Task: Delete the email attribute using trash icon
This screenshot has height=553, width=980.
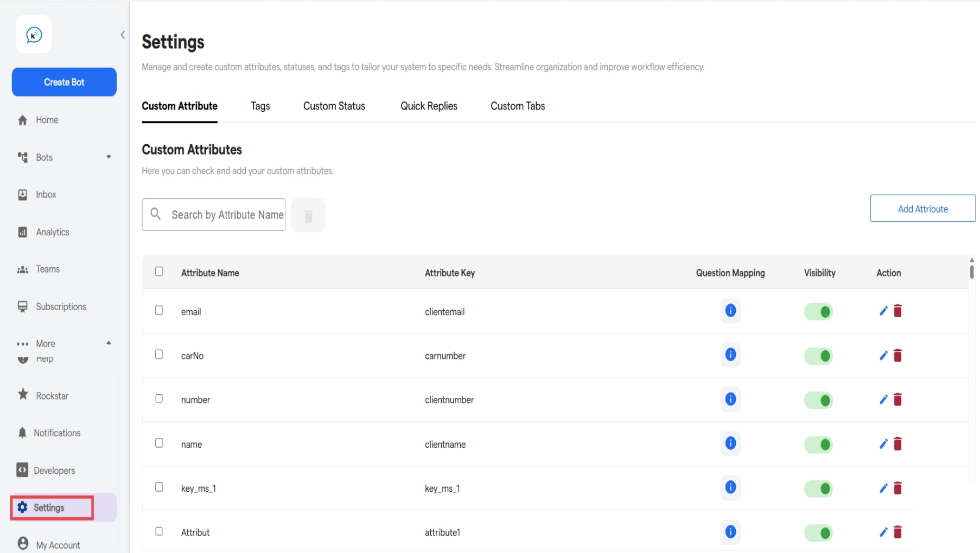Action: coord(898,311)
